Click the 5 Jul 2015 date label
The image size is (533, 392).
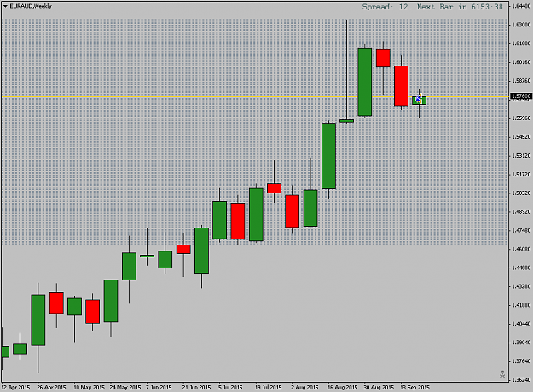coord(230,387)
